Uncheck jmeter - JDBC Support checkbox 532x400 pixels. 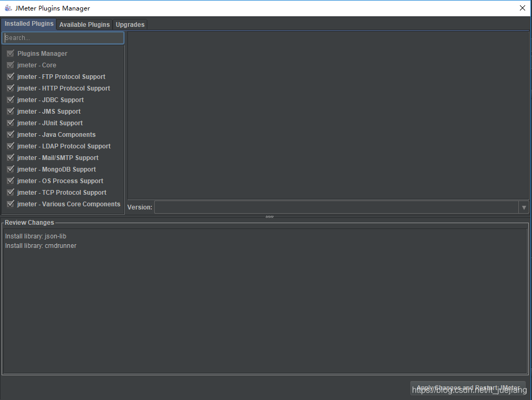coord(11,99)
